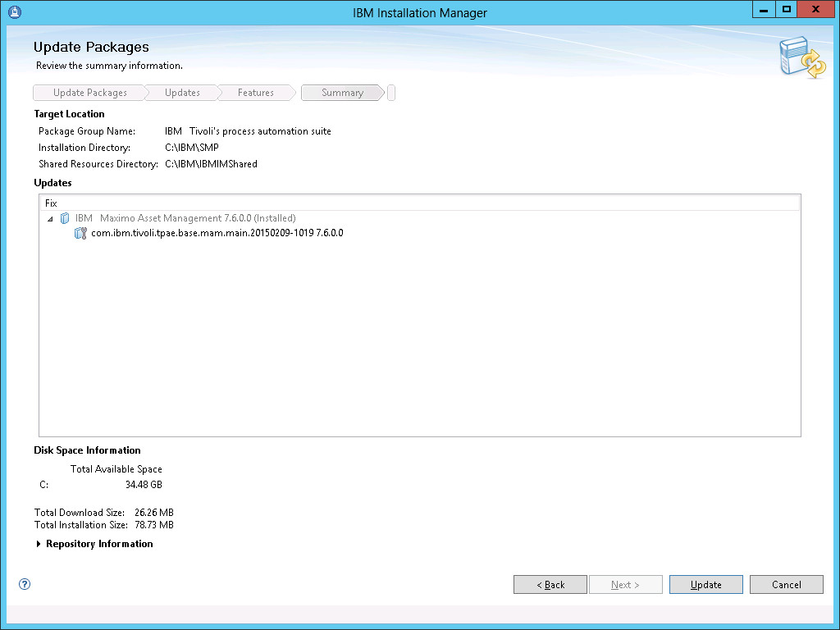Viewport: 840px width, 630px height.
Task: Start installation with the Update button
Action: (x=706, y=584)
